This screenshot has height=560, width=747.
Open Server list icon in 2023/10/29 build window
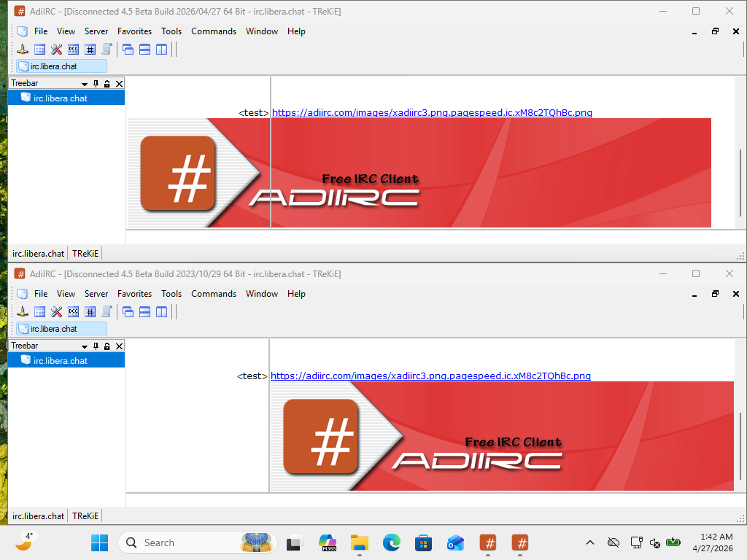click(39, 312)
